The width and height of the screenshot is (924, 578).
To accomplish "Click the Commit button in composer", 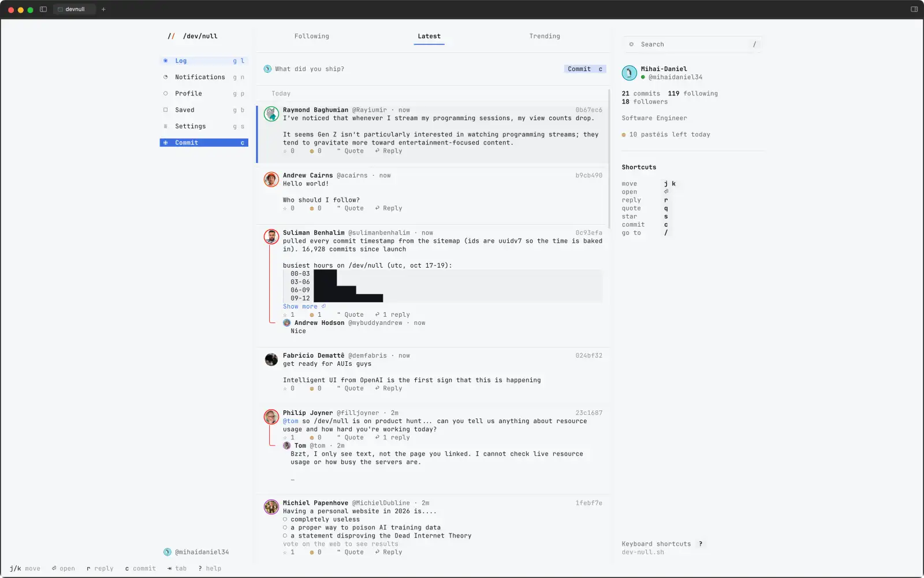I will [x=584, y=69].
